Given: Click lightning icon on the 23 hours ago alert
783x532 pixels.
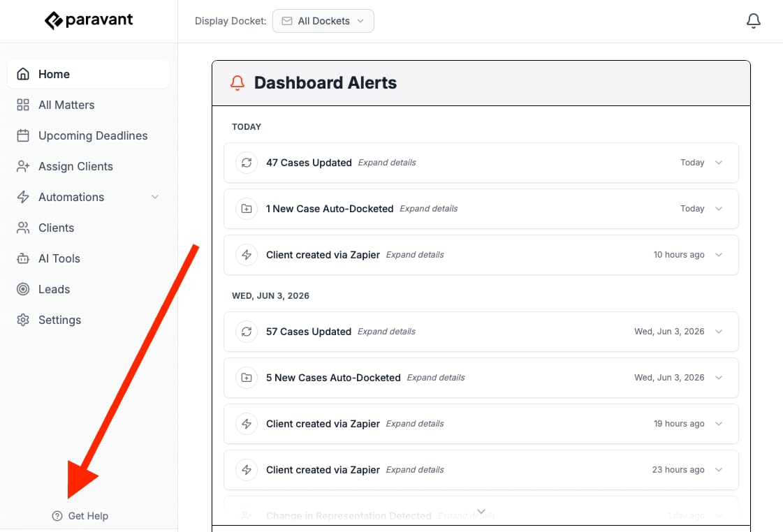Looking at the screenshot, I should (247, 470).
